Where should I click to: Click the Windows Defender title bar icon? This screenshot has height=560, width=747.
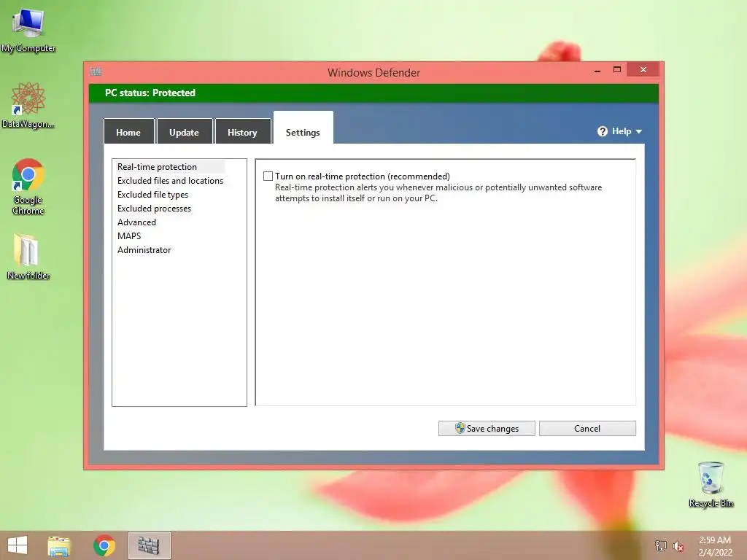pos(96,71)
